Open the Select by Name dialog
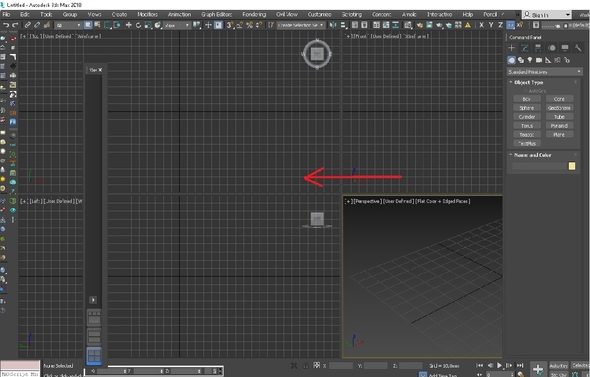This screenshot has width=590, height=377. pyautogui.click(x=97, y=25)
